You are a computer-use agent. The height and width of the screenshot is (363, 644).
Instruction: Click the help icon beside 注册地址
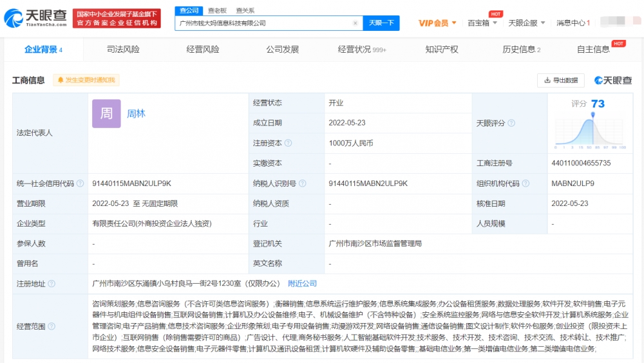coord(52,284)
